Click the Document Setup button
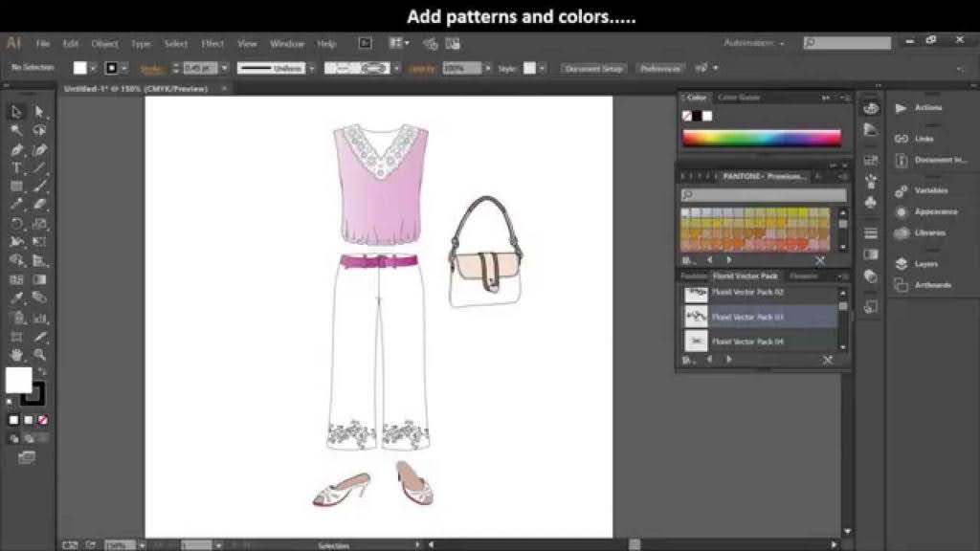The height and width of the screenshot is (551, 980). [593, 69]
